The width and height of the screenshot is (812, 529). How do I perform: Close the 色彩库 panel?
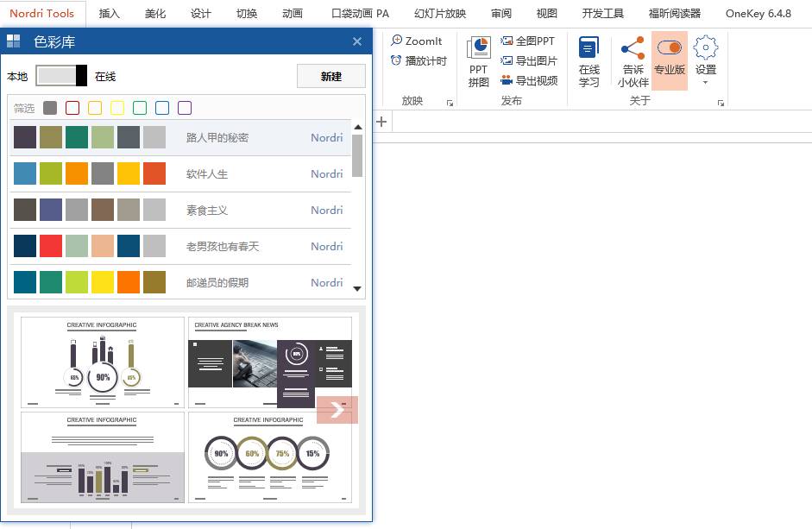coord(357,41)
